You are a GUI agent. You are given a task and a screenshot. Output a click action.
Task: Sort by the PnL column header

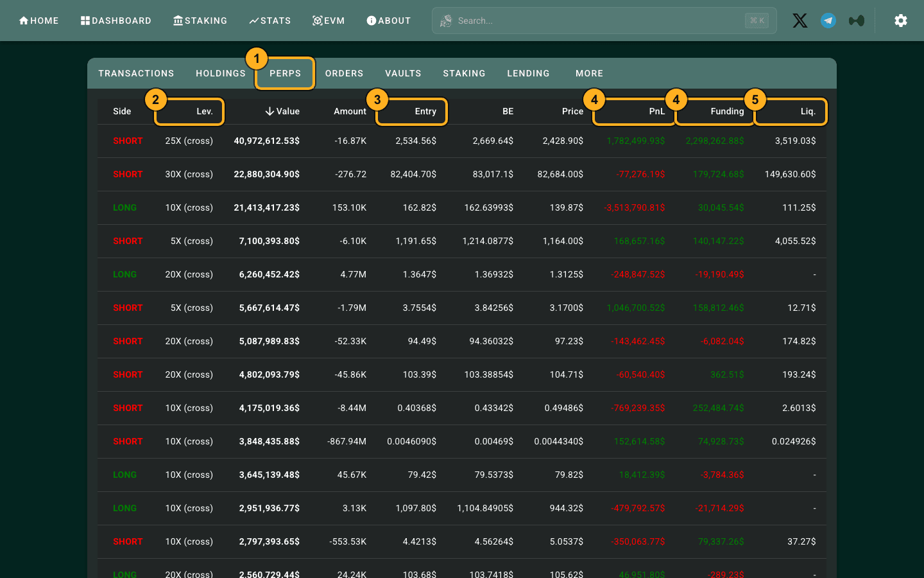click(657, 111)
